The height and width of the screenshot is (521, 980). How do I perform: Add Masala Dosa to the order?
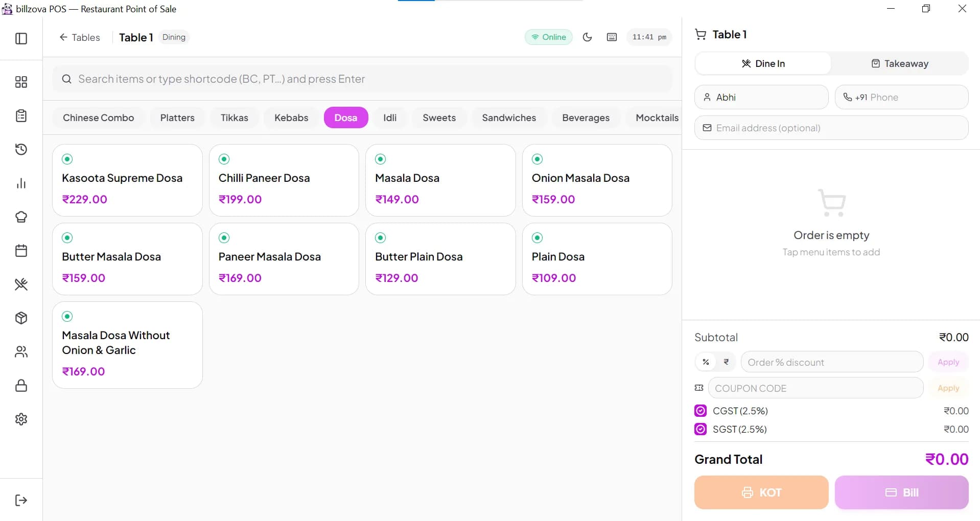(x=440, y=180)
